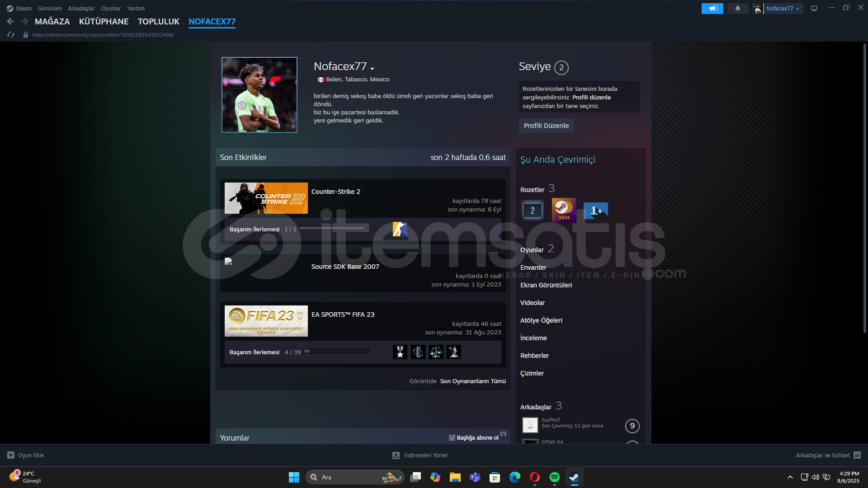Open Source SDK Base 2007 title link
This screenshot has height=488, width=868.
click(x=345, y=267)
